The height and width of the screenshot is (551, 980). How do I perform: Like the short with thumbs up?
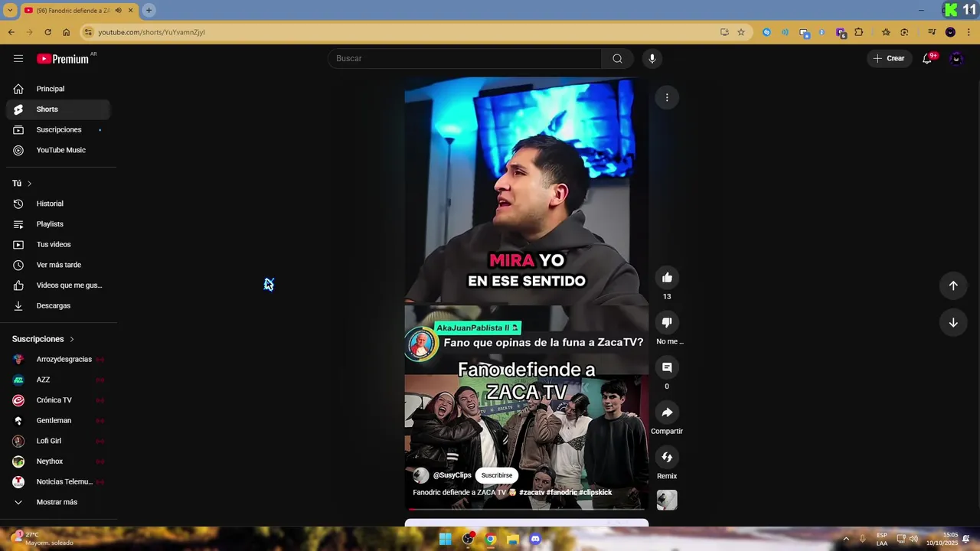point(667,278)
